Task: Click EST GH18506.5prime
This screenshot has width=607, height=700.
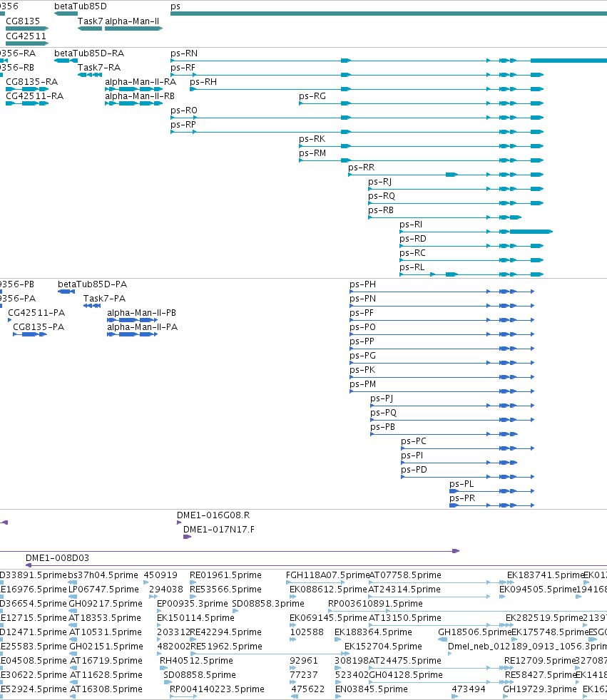Action: pyautogui.click(x=474, y=632)
